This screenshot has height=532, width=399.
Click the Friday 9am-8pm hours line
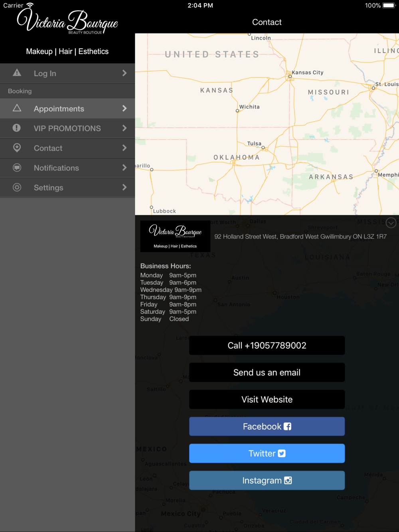[x=168, y=304]
